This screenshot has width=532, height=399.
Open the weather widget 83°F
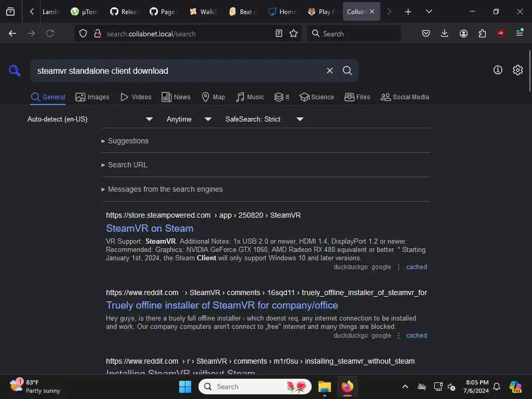pos(35,387)
